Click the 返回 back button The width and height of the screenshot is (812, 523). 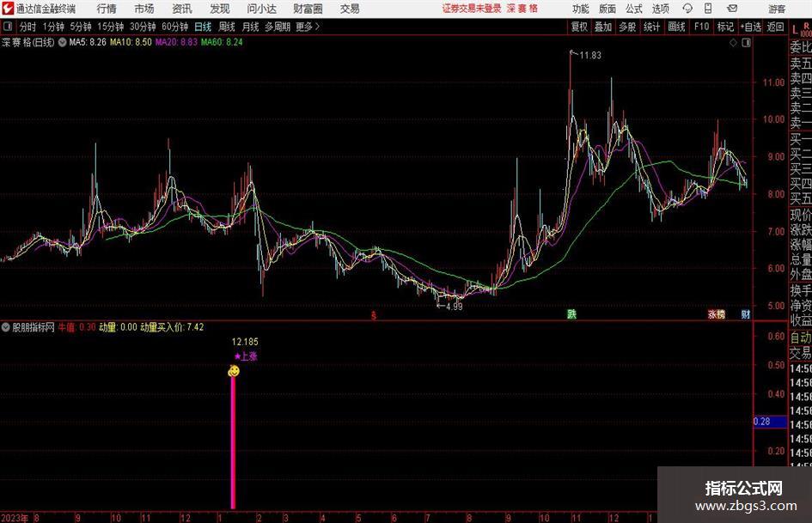coord(775,27)
